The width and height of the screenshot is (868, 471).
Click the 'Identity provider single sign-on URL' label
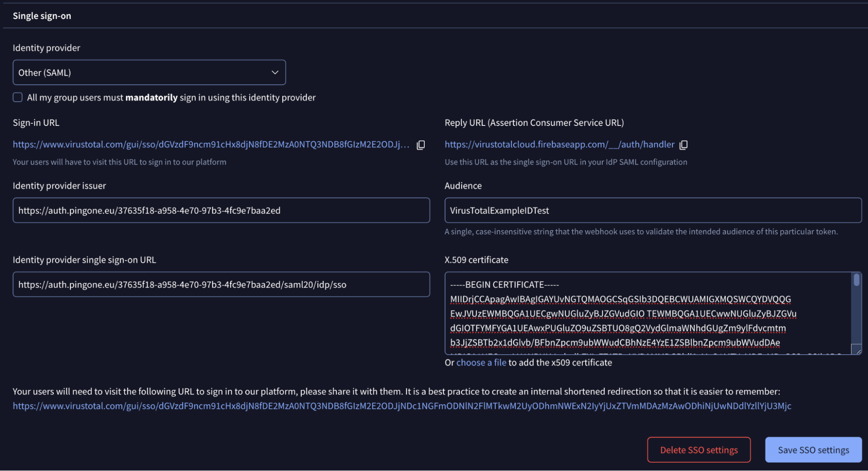pos(84,260)
